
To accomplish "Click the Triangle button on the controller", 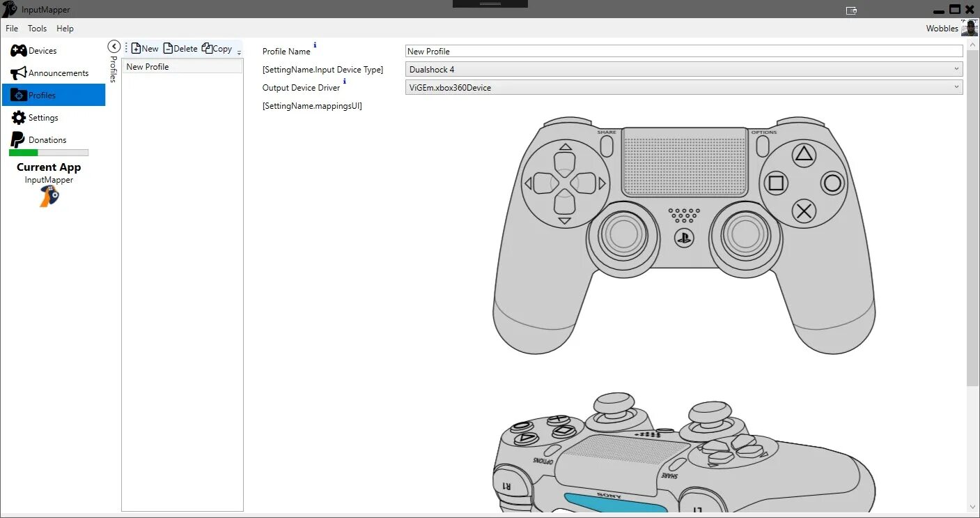I will pos(804,153).
